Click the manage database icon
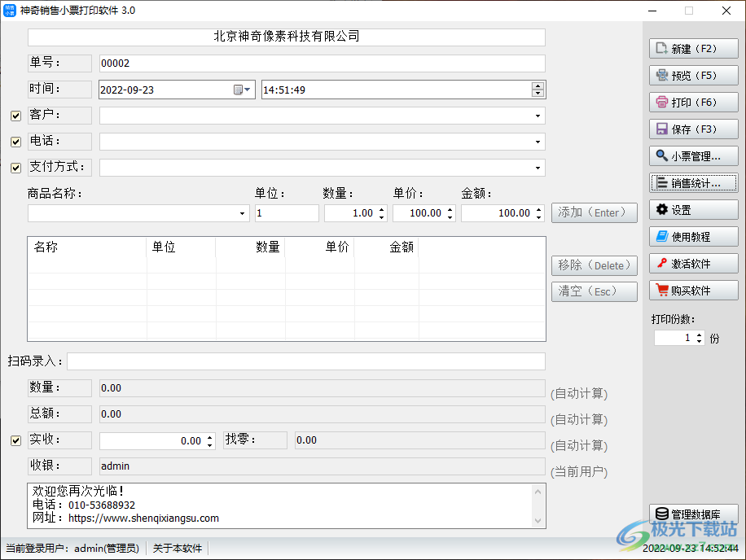 [x=661, y=514]
